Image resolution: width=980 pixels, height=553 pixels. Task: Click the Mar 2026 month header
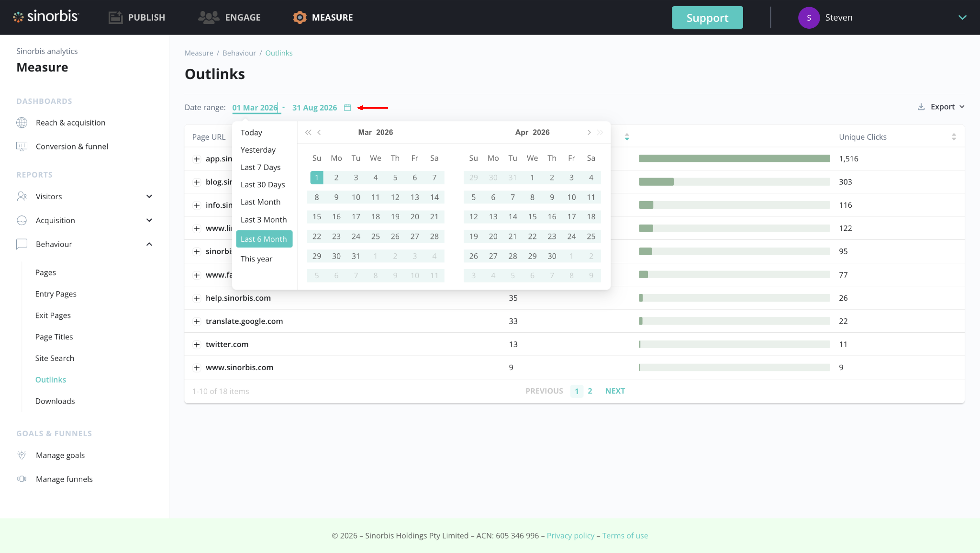[376, 133]
